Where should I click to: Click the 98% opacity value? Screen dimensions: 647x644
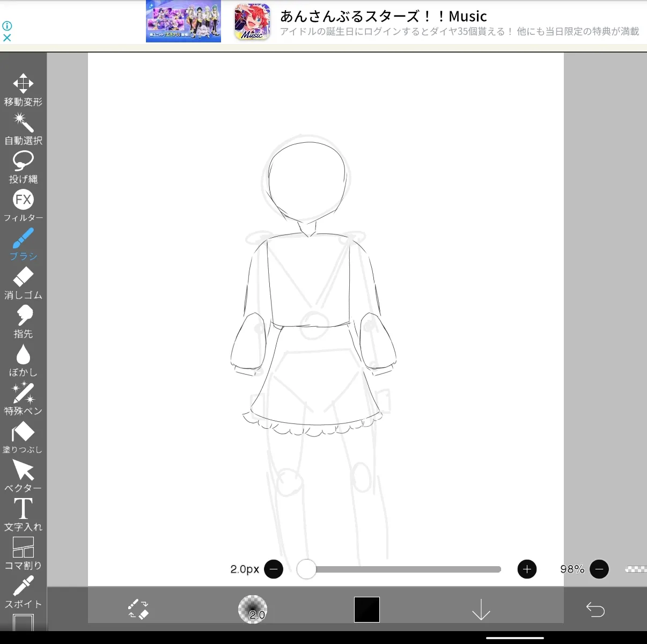click(572, 569)
